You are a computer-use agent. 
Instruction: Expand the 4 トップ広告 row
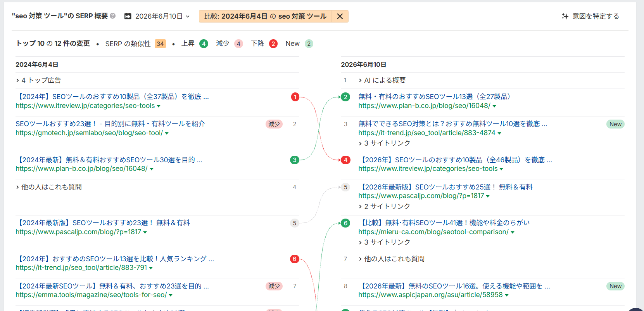coord(38,80)
